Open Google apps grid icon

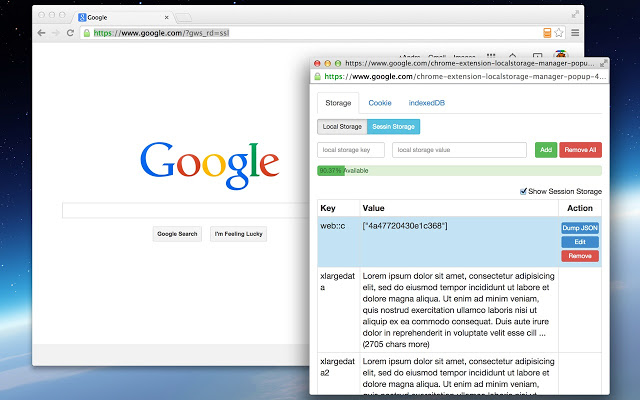(491, 56)
